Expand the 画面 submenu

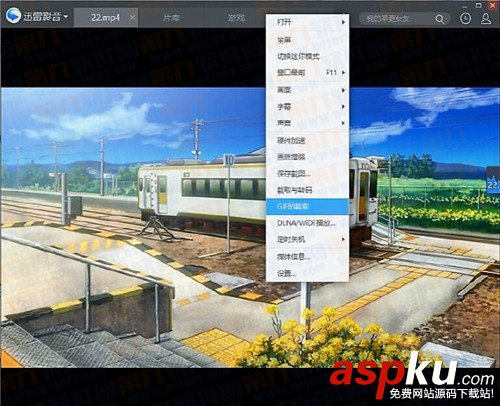[x=307, y=90]
